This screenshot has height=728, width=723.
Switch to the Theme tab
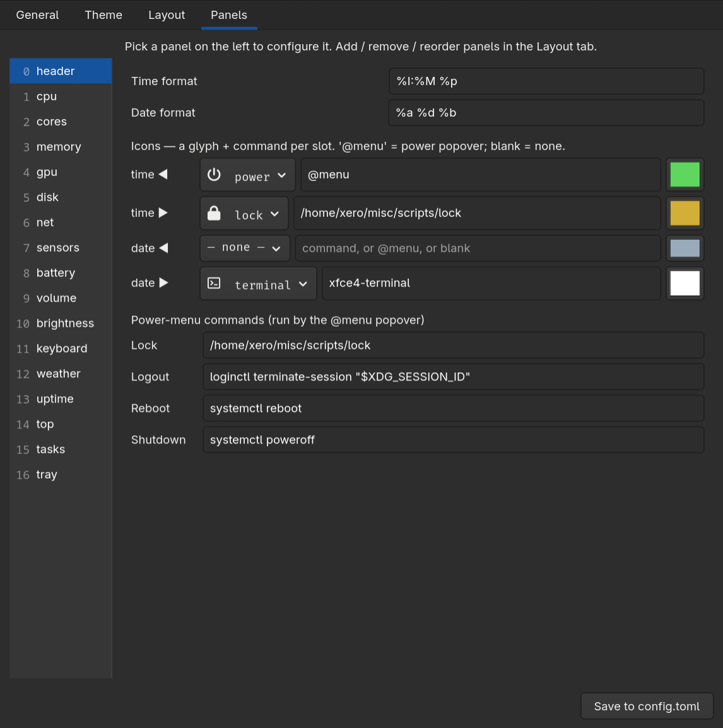tap(103, 15)
